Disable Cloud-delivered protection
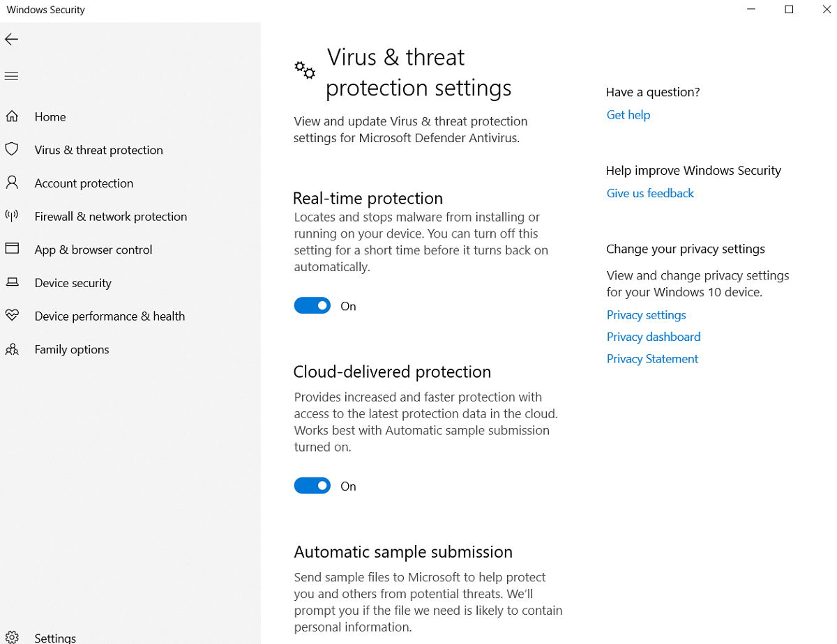The width and height of the screenshot is (837, 644). pos(312,485)
